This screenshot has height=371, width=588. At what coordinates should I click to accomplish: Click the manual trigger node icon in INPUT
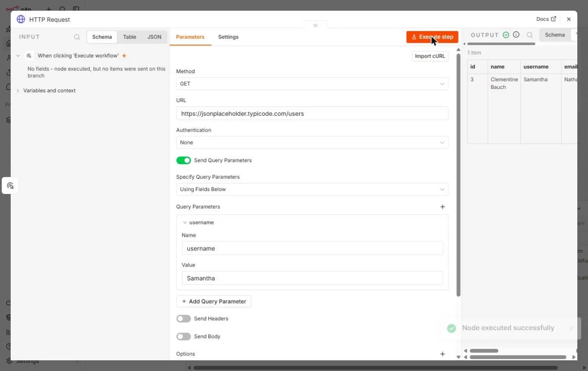29,56
